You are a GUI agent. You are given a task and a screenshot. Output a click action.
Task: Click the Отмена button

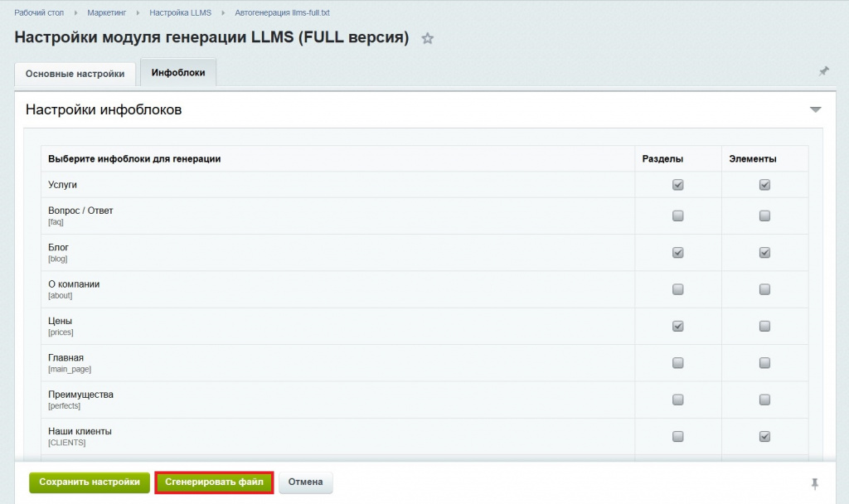[x=305, y=482]
